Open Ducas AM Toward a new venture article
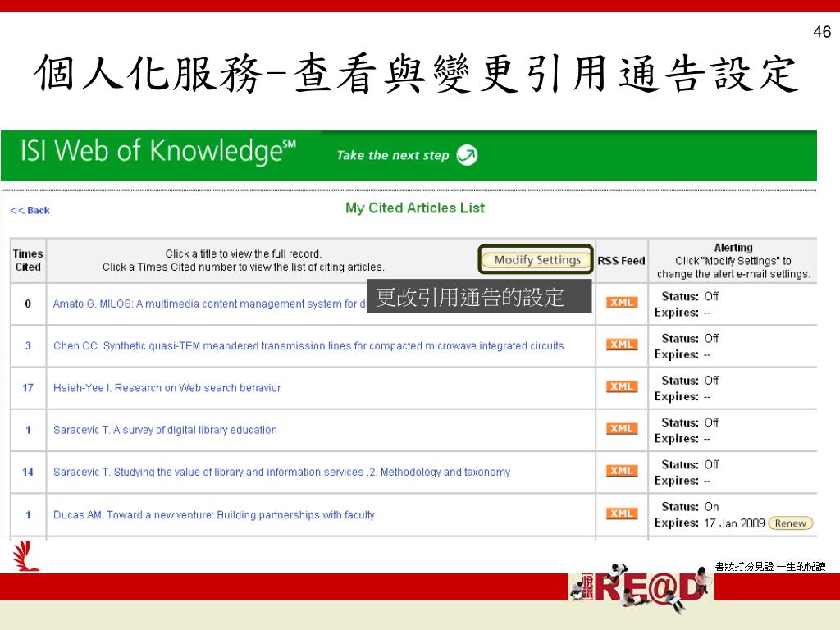 point(214,515)
